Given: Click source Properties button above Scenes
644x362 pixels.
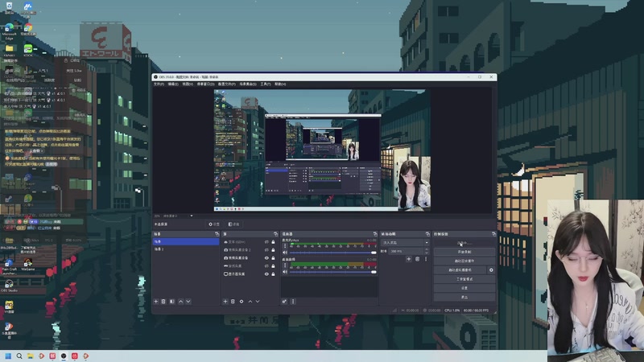Looking at the screenshot, I should (214, 224).
